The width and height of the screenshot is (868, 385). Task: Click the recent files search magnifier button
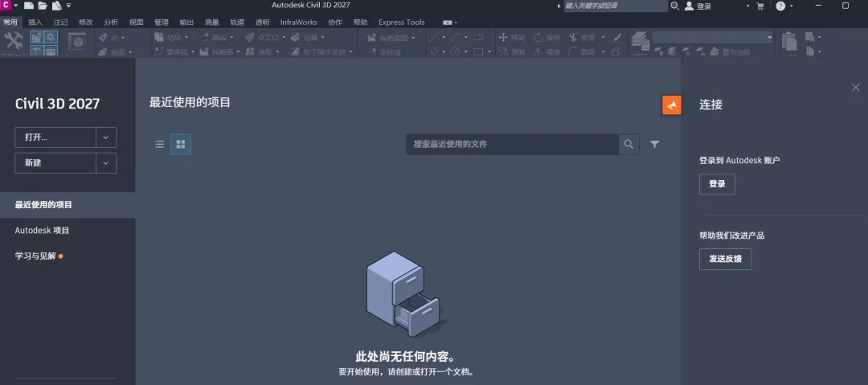[x=628, y=144]
